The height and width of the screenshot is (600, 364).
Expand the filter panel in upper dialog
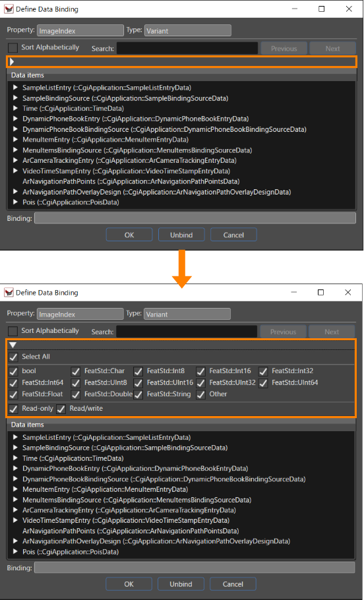(12, 61)
